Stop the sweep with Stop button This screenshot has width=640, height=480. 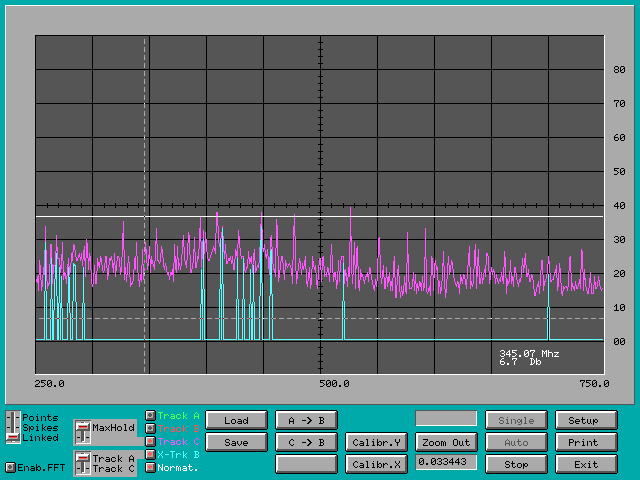(516, 464)
